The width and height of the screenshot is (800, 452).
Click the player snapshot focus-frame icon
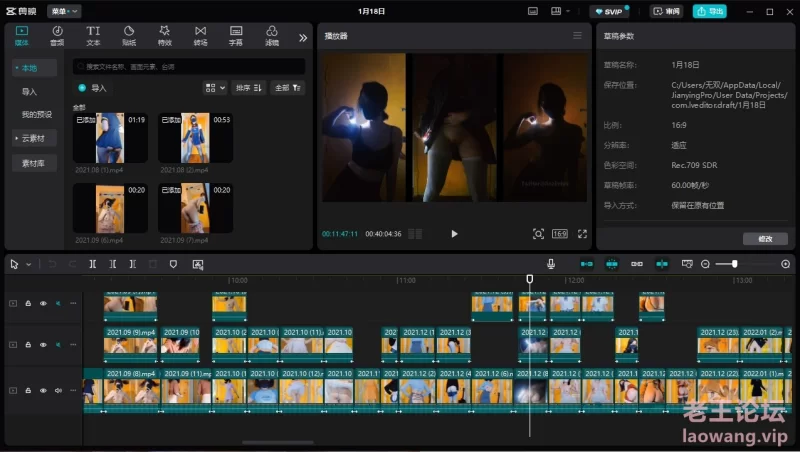(538, 234)
